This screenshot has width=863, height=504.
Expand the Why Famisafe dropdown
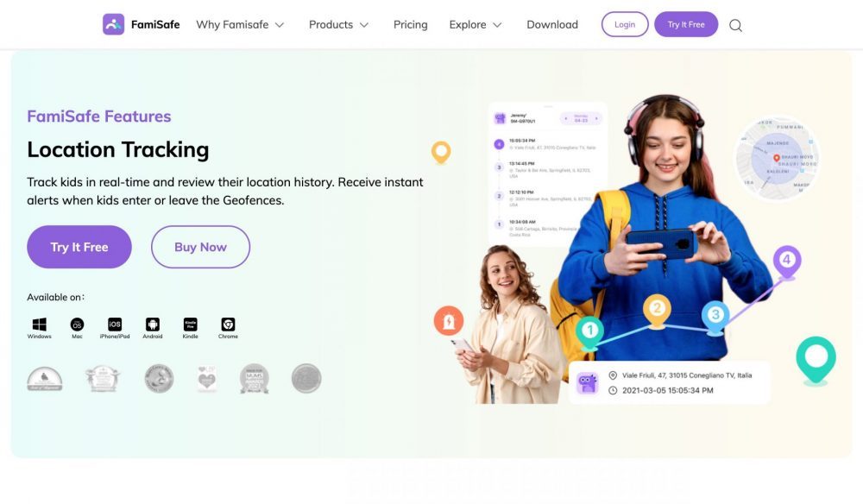240,25
